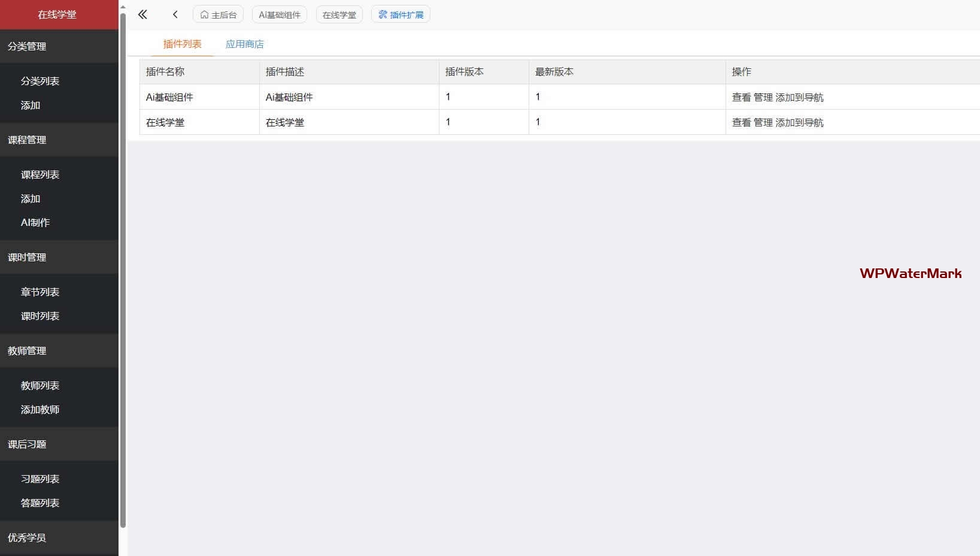Toggle the 教师管理 sidebar section
This screenshot has width=980, height=556.
[27, 350]
